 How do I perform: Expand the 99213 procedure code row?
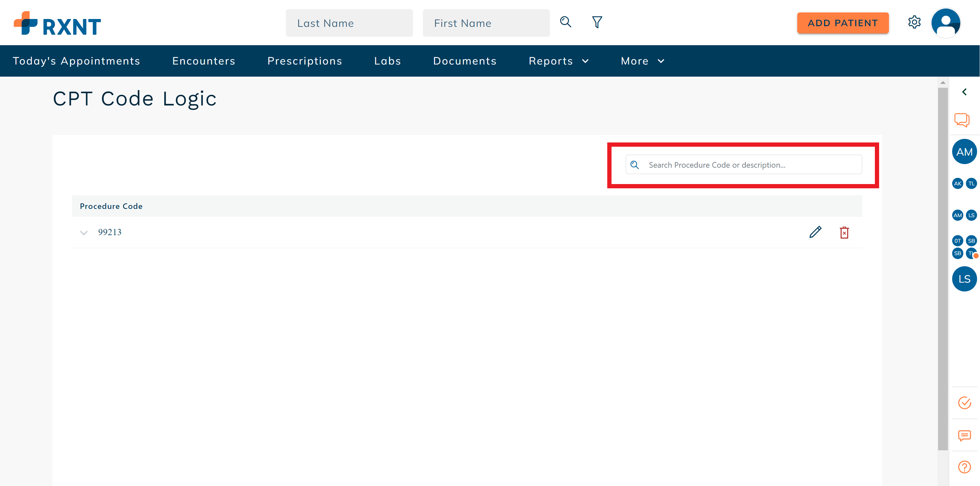point(84,232)
